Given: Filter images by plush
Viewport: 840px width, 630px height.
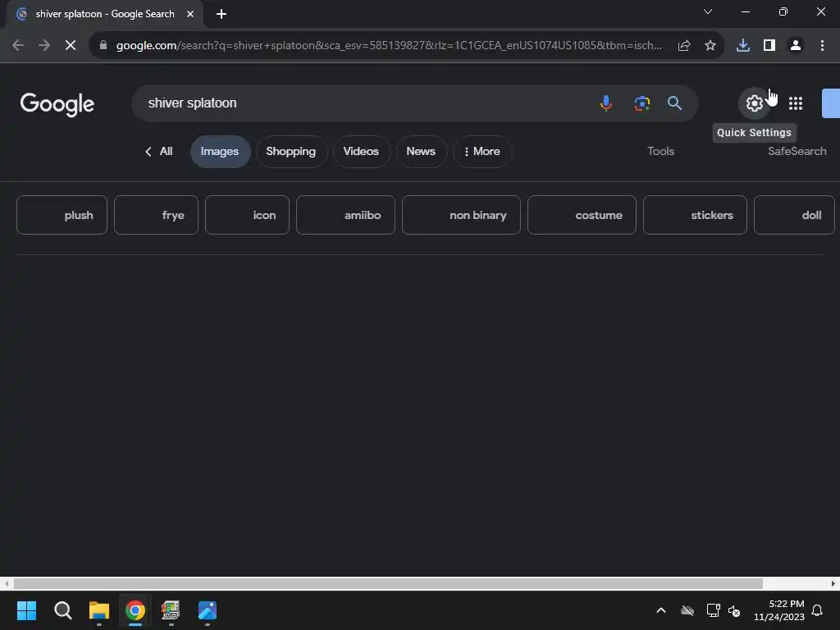Looking at the screenshot, I should pyautogui.click(x=62, y=216).
